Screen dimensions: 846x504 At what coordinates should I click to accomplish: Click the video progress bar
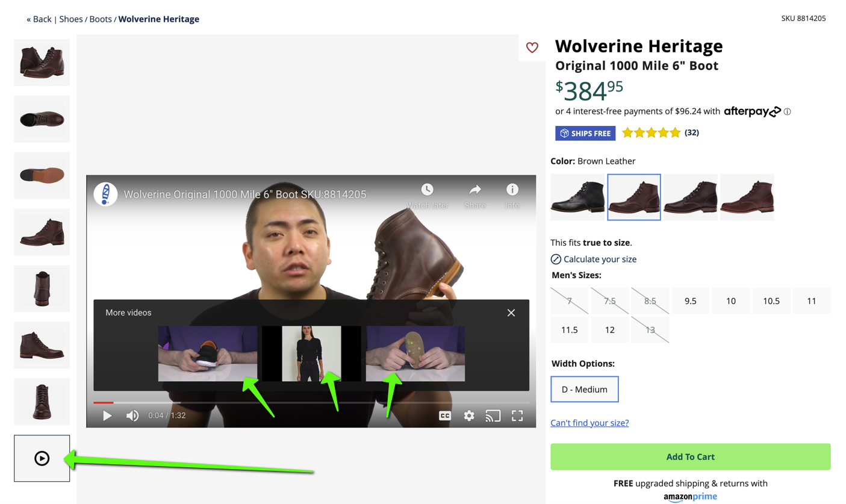click(311, 402)
